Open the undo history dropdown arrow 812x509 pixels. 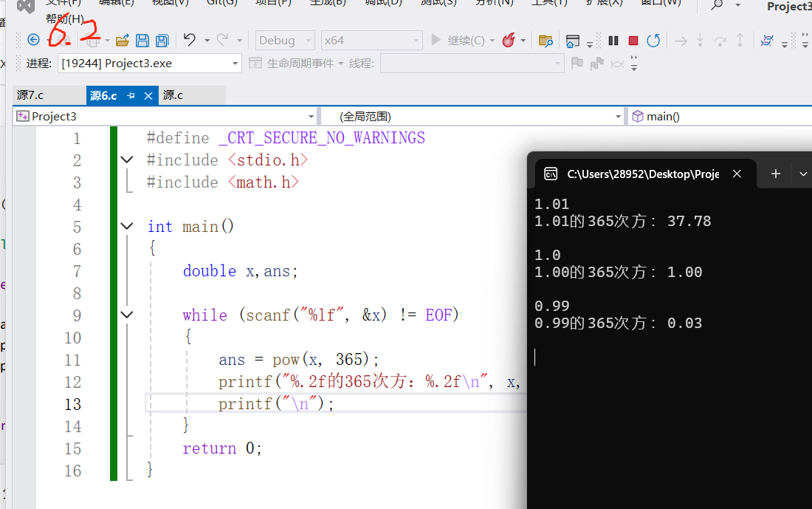click(x=207, y=41)
